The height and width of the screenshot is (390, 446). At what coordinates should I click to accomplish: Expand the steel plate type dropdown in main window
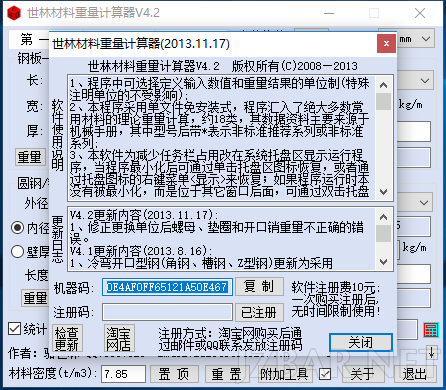[x=425, y=80]
